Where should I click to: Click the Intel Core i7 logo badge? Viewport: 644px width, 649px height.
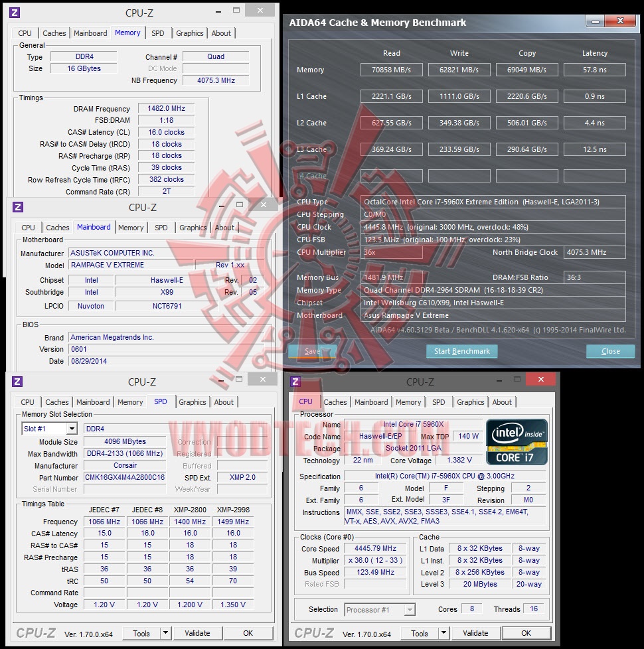coord(517,442)
